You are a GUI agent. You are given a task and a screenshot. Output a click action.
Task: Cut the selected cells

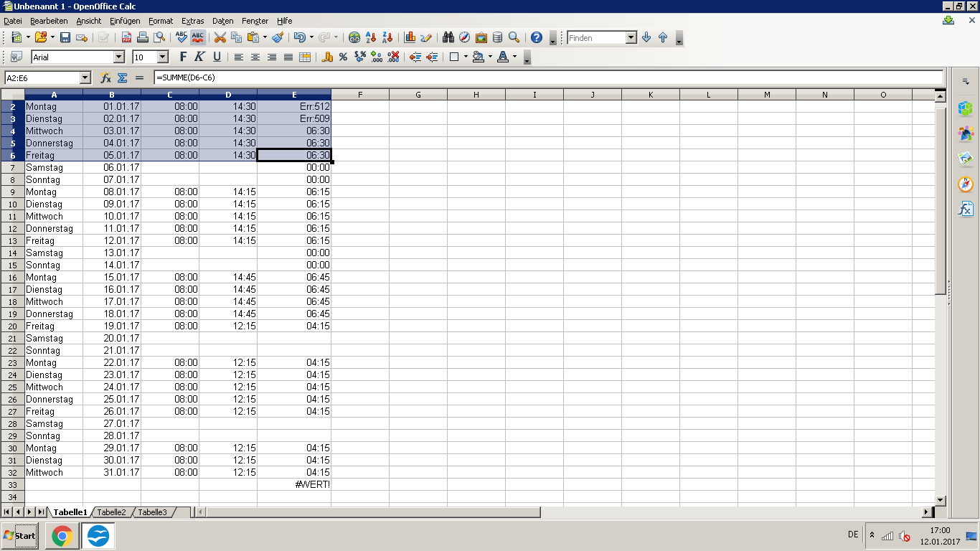coord(220,37)
